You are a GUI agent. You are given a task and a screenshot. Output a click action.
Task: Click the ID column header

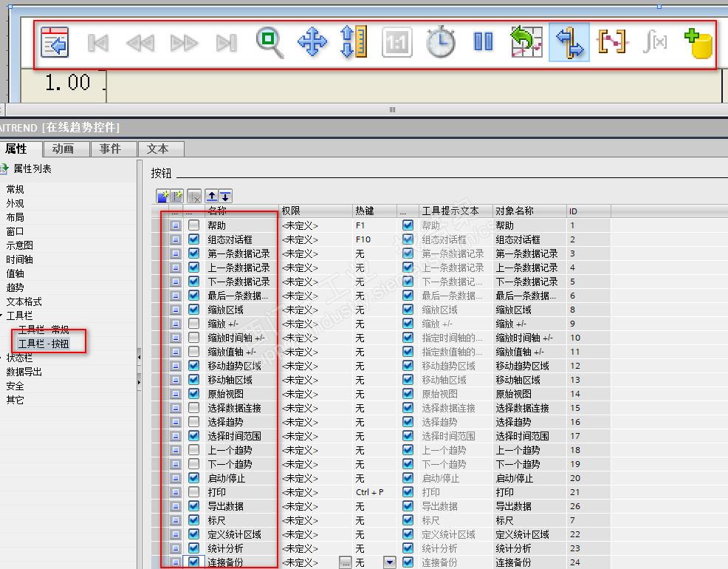(x=588, y=211)
